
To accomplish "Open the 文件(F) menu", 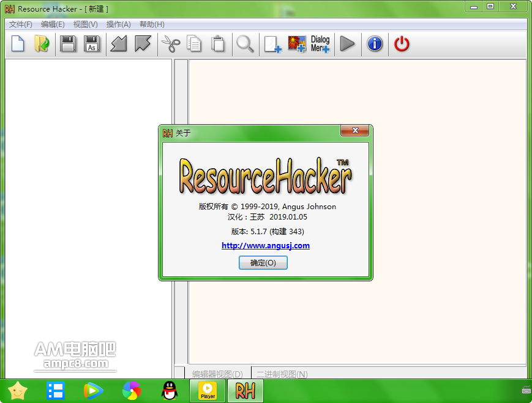I will pos(21,24).
